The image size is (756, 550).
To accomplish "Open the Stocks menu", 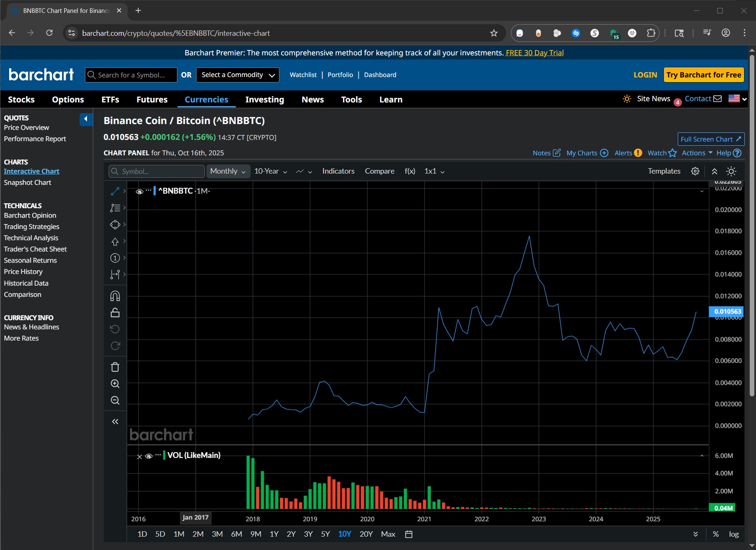I will click(21, 100).
